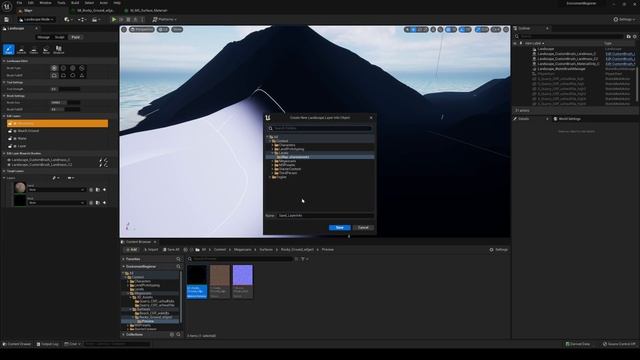Toggle first Landscape_CustomBrush_Landmass row icon

coord(9,160)
